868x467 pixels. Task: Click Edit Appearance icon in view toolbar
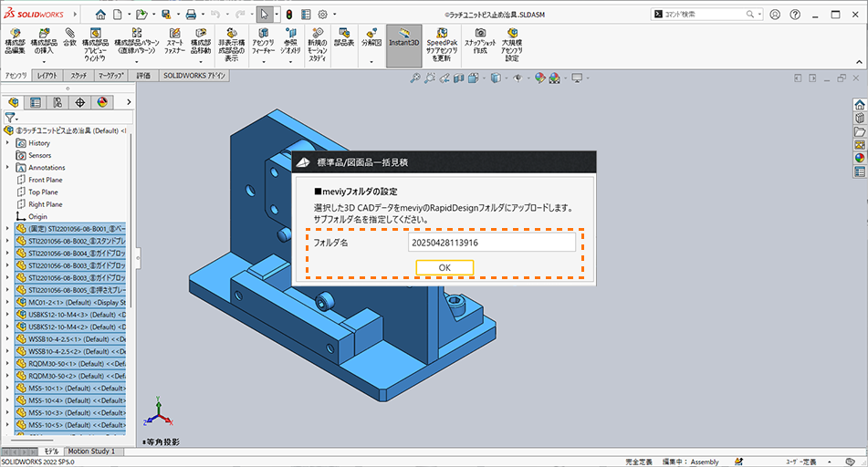coord(539,78)
